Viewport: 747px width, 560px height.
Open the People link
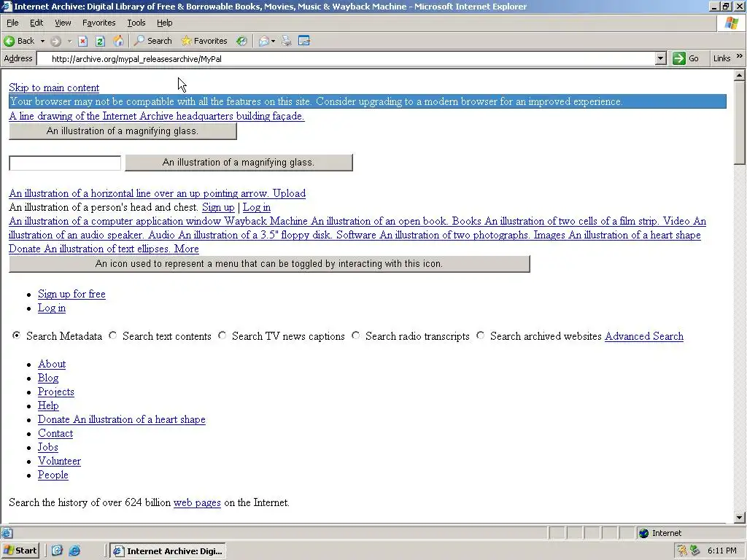point(53,475)
